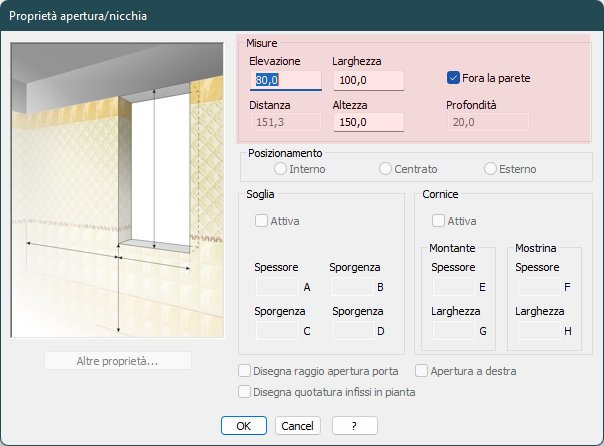The height and width of the screenshot is (446, 604).
Task: Click the Cancel button
Action: 298,426
